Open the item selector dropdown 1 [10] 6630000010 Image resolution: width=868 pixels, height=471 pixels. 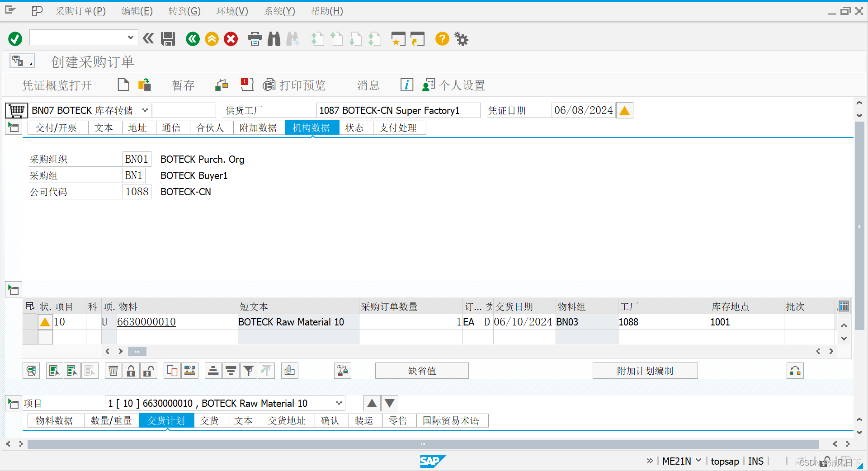click(339, 403)
